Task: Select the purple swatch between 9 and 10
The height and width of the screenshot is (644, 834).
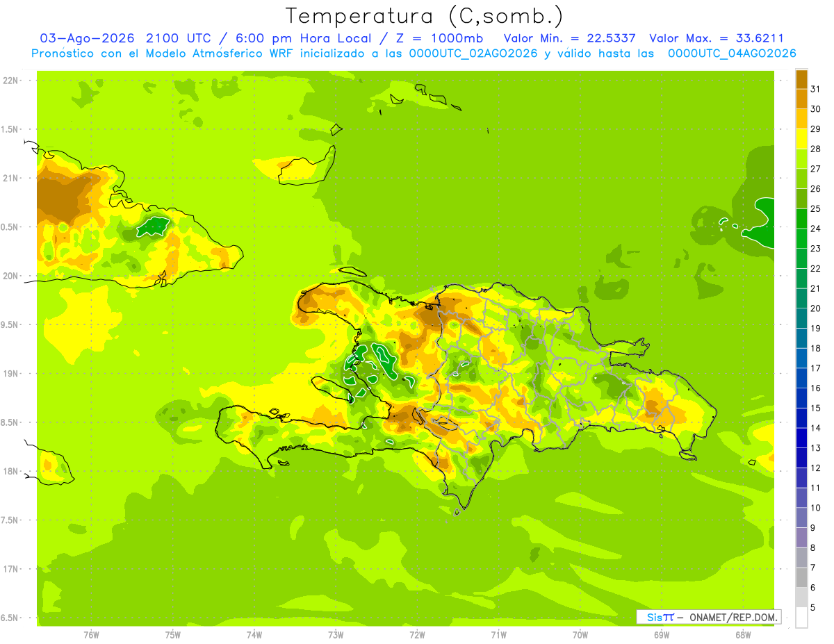Action: 801,518
